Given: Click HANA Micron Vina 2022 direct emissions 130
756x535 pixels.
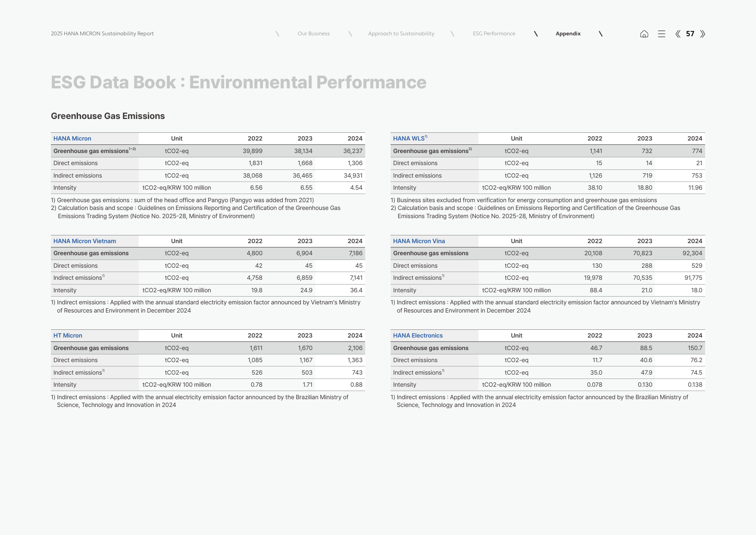Looking at the screenshot, I should point(597,266).
